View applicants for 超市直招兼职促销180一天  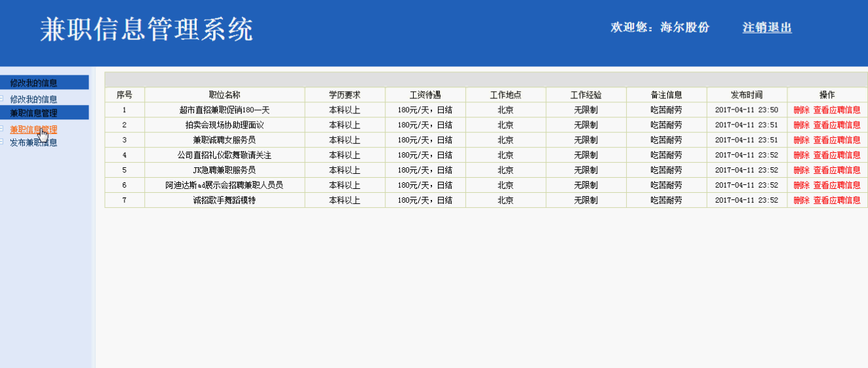837,110
